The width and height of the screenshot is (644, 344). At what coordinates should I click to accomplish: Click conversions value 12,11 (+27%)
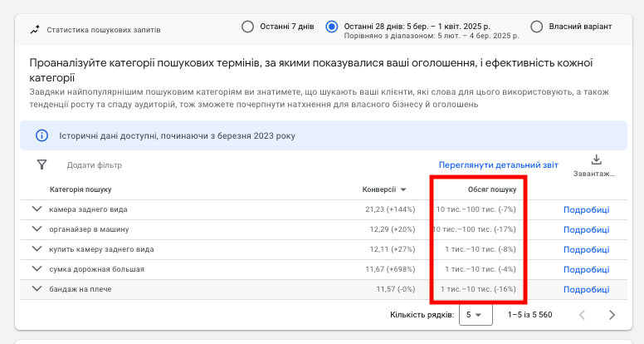click(393, 249)
